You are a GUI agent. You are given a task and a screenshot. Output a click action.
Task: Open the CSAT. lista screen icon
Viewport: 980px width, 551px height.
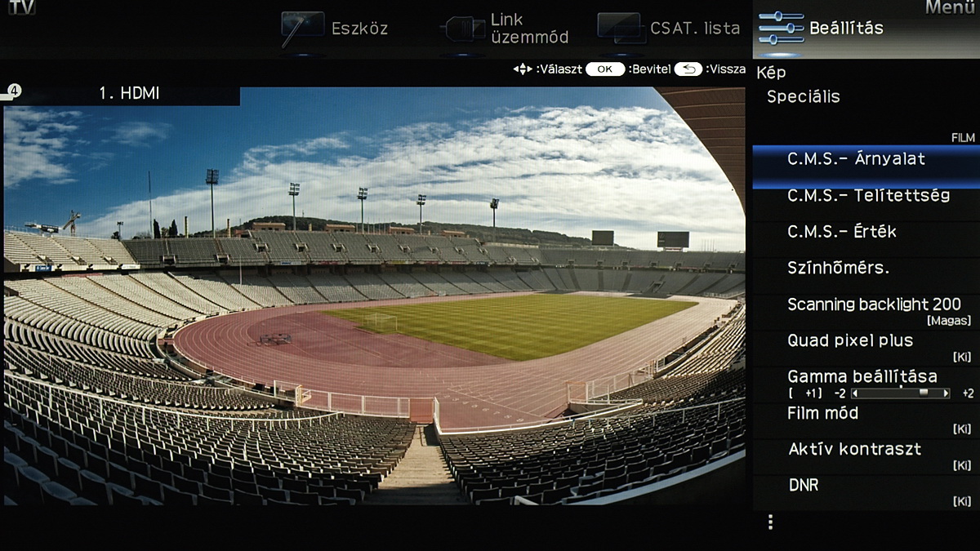click(x=621, y=29)
